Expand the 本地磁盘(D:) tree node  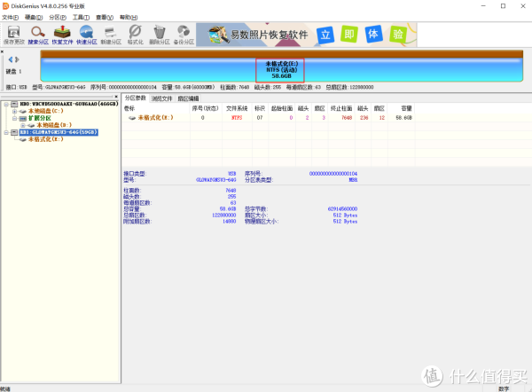23,125
